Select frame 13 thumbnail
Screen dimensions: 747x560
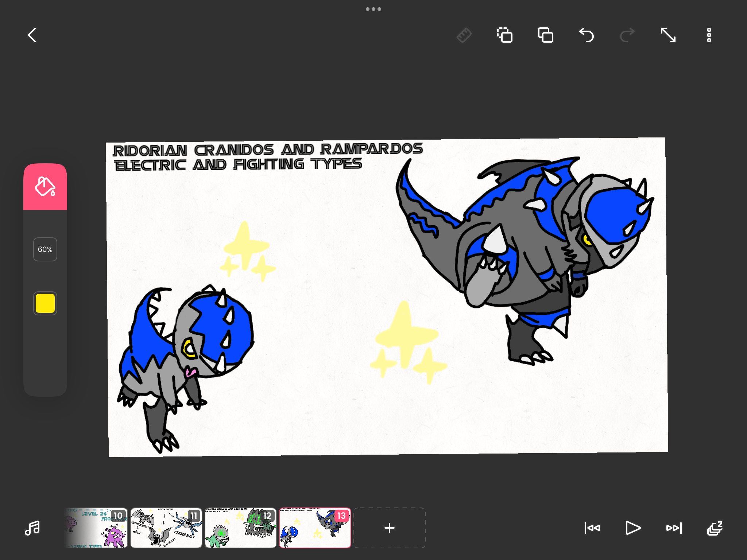(x=315, y=528)
